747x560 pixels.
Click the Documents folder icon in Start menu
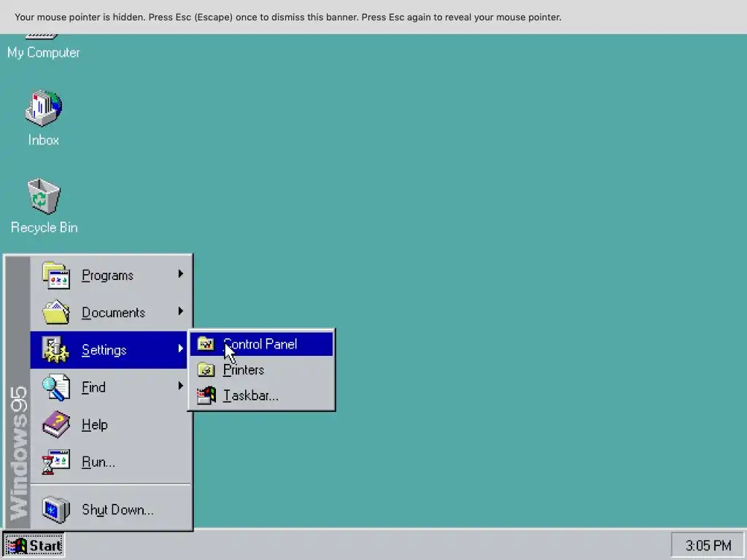56,312
